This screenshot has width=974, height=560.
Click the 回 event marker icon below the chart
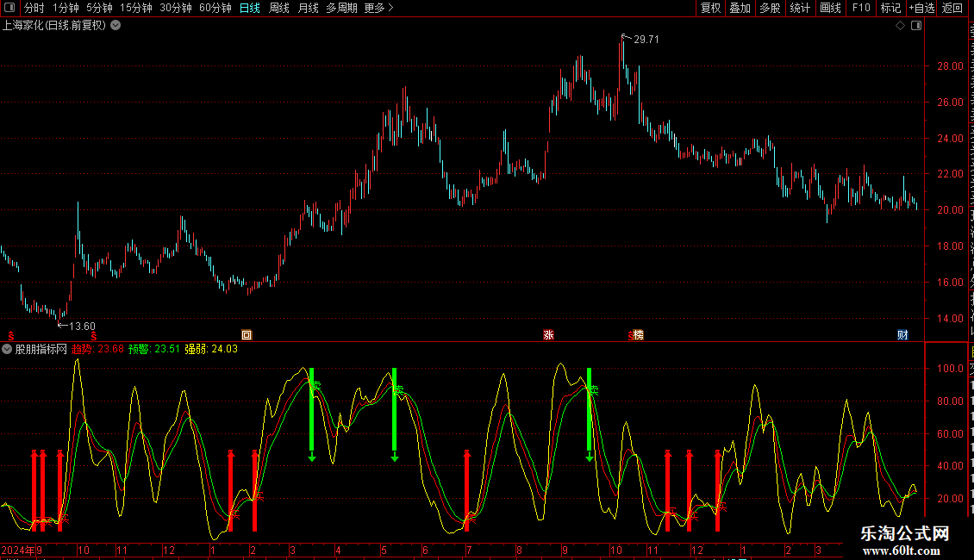[x=247, y=335]
